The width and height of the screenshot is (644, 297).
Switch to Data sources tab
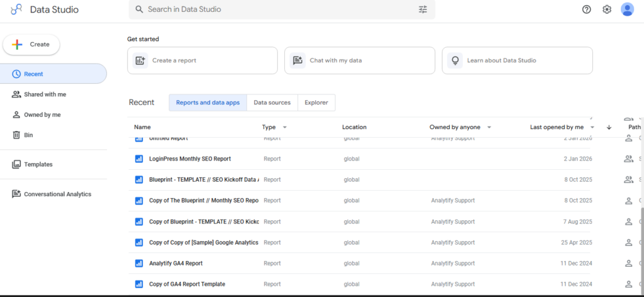pos(272,103)
